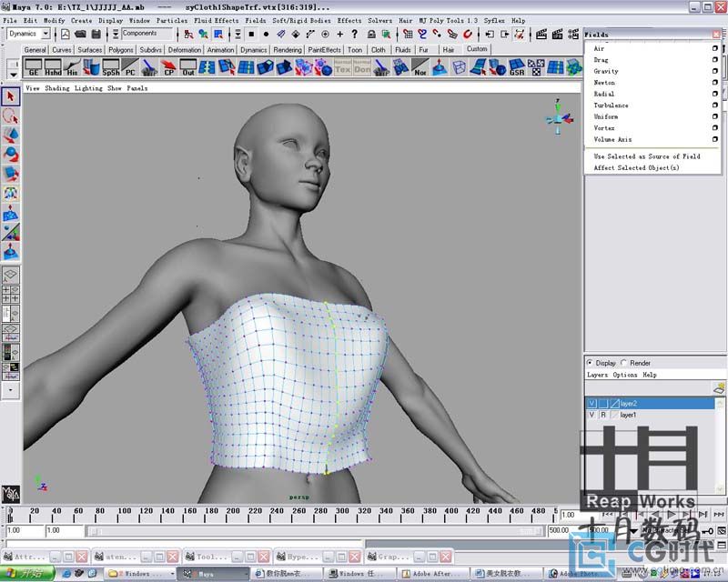Click the PC shelf button
Viewport: 728px width, 582px height.
(x=130, y=67)
